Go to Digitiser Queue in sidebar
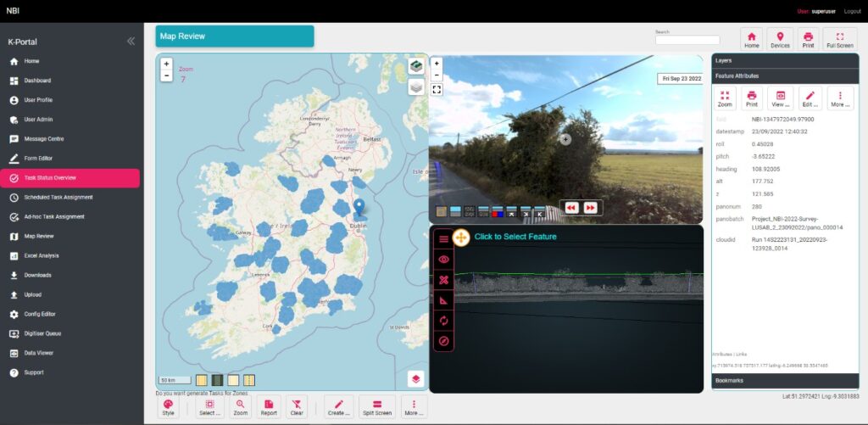Viewport: 868px width, 425px height. 42,333
